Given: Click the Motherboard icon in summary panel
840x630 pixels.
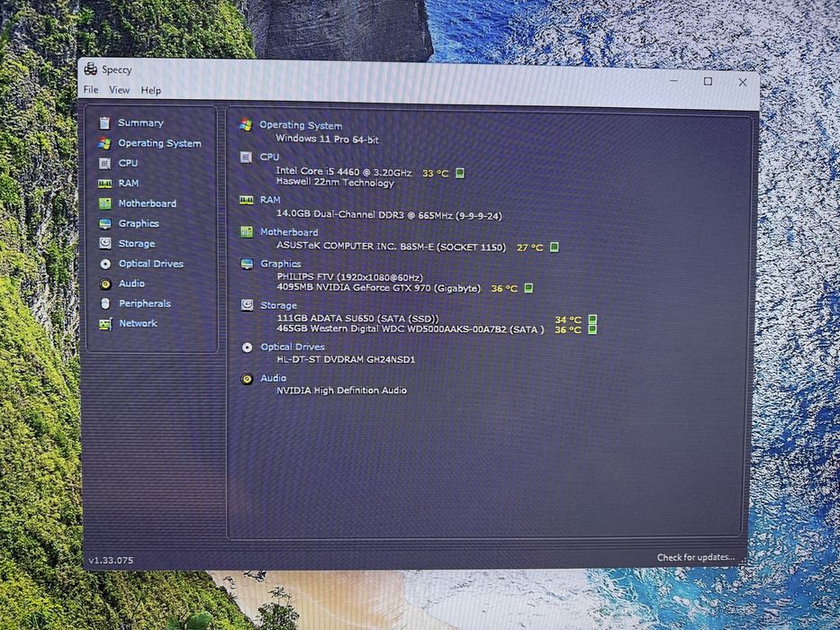Looking at the screenshot, I should pos(247,232).
